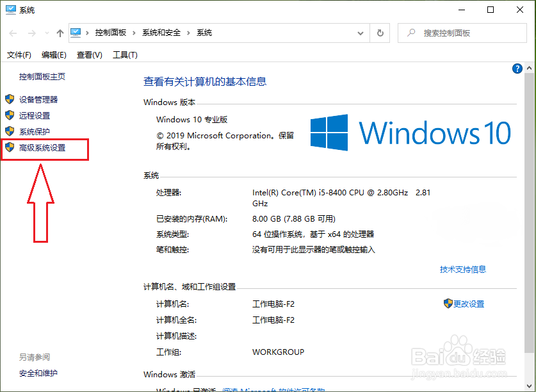Click the Back navigation arrow
The image size is (536, 392).
click(x=13, y=33)
